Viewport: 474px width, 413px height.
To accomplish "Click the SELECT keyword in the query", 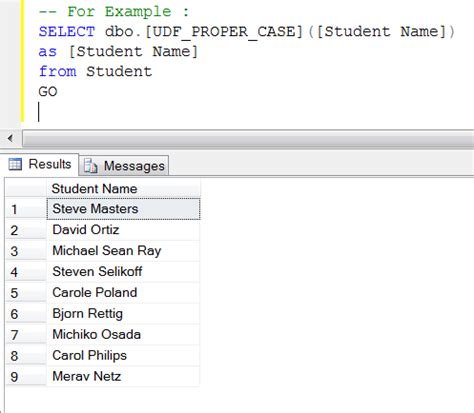I will (67, 32).
